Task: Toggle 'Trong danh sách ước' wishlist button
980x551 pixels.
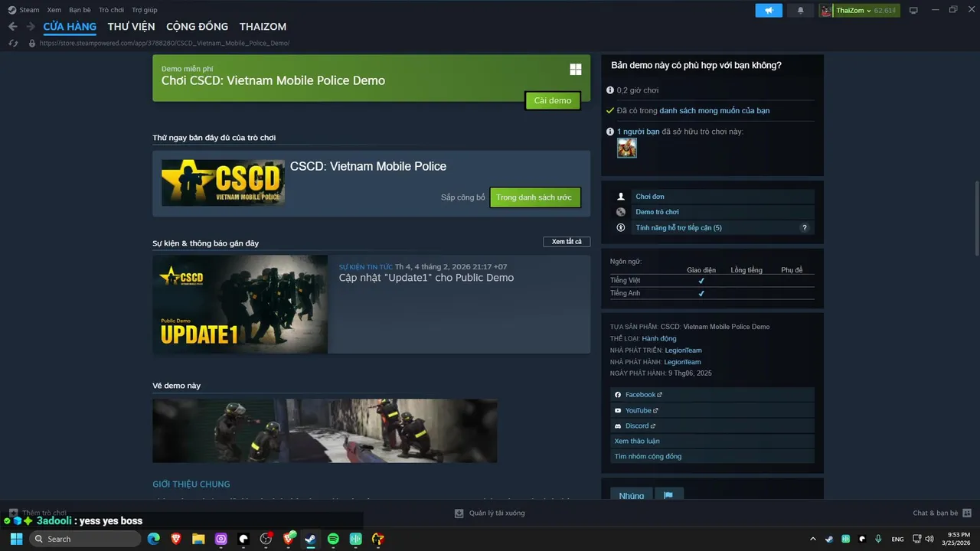Action: 535,197
